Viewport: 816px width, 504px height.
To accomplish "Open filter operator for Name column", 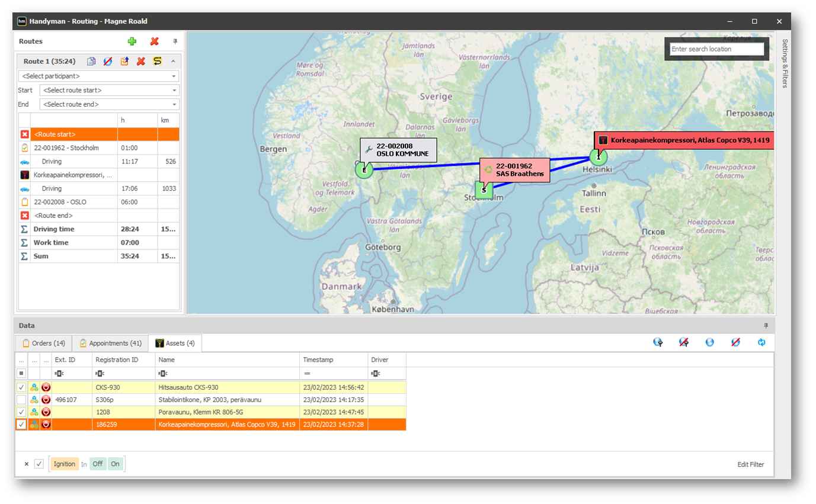I will [x=163, y=373].
